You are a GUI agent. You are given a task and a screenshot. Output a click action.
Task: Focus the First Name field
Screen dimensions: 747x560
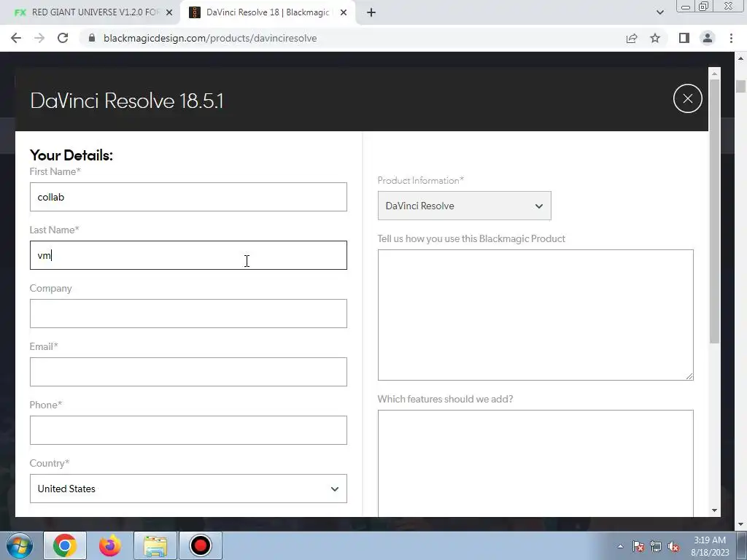coord(188,197)
